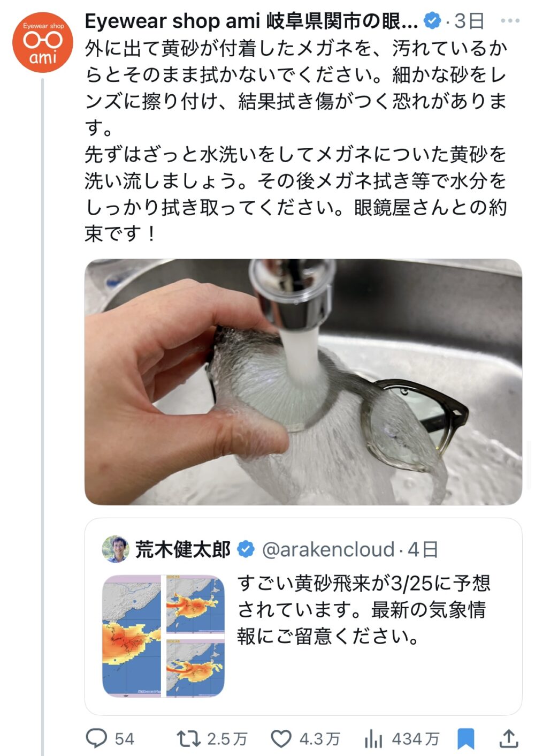Click 荒木健太郎's verified badge

246,549
